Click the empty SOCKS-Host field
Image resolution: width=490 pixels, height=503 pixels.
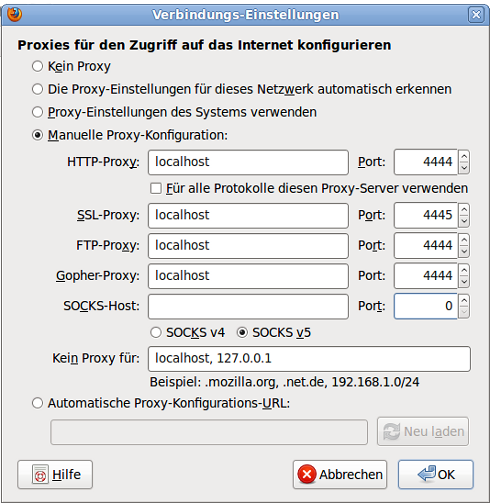(248, 306)
